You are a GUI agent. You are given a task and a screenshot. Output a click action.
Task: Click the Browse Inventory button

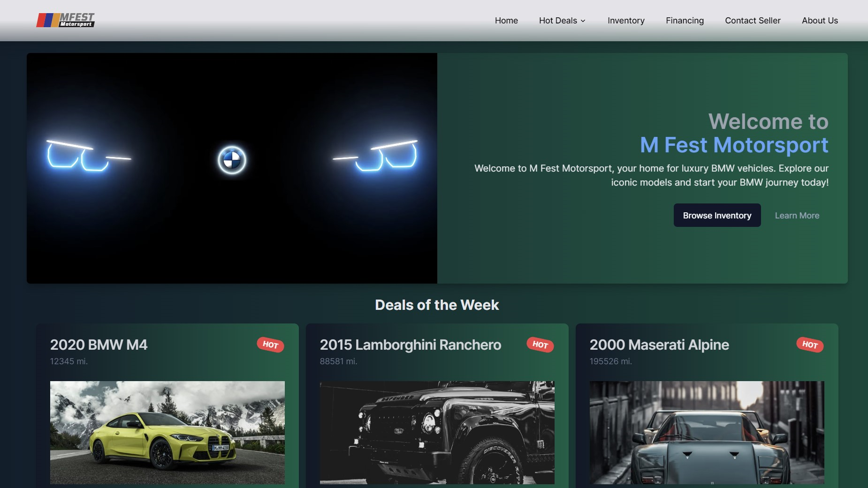click(717, 215)
